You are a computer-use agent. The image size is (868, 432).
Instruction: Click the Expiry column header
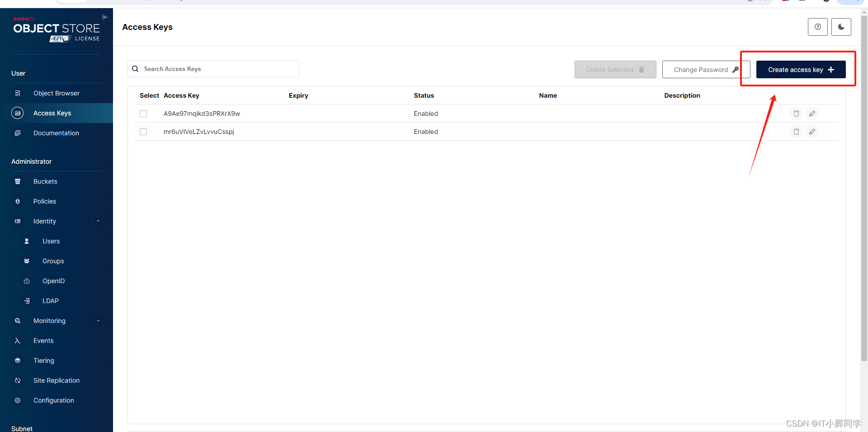pos(298,95)
